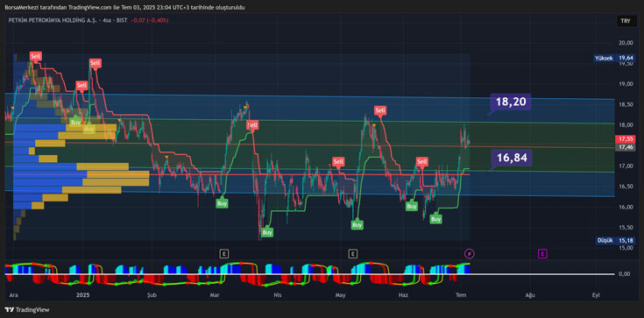Open the gray E earnings marker near May

click(352, 254)
